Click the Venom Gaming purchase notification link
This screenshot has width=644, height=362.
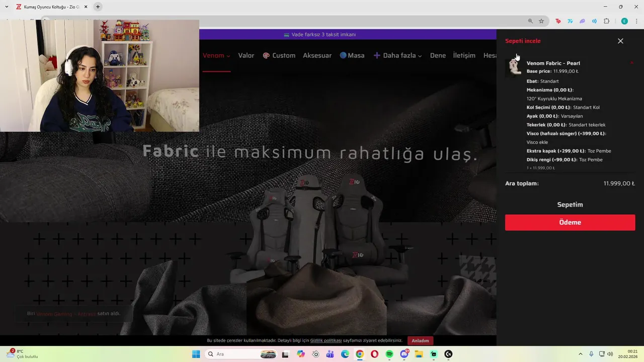[66, 314]
